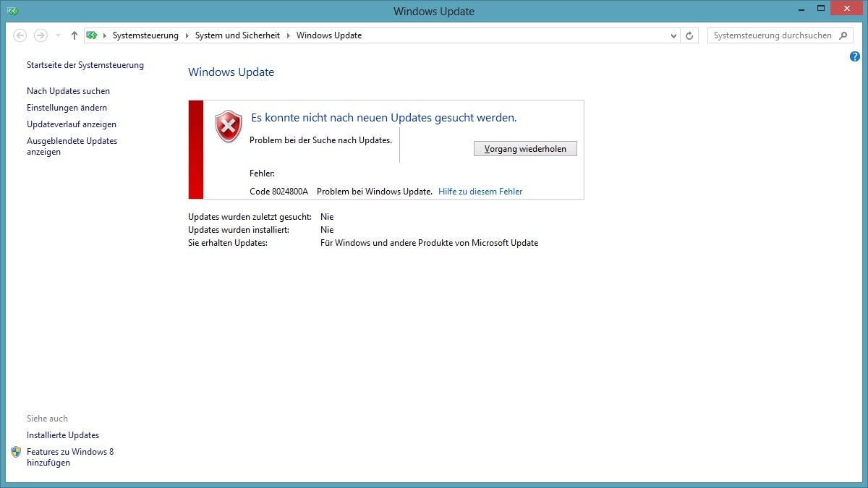
Task: Click the Windows Update page heading
Action: tap(231, 72)
